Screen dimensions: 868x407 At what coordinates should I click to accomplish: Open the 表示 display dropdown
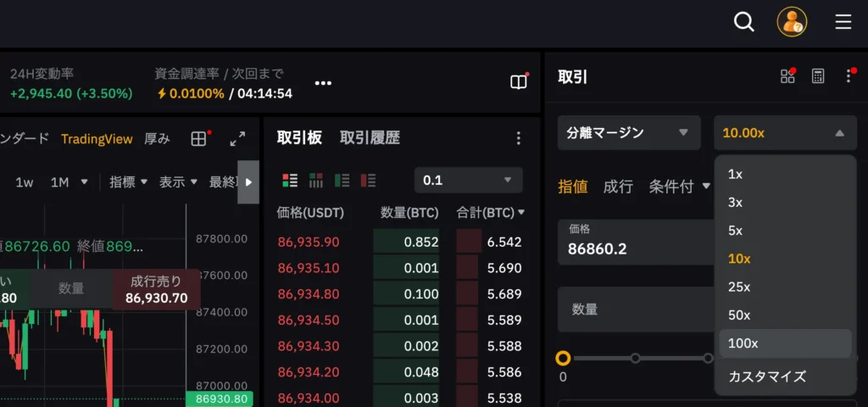point(178,181)
